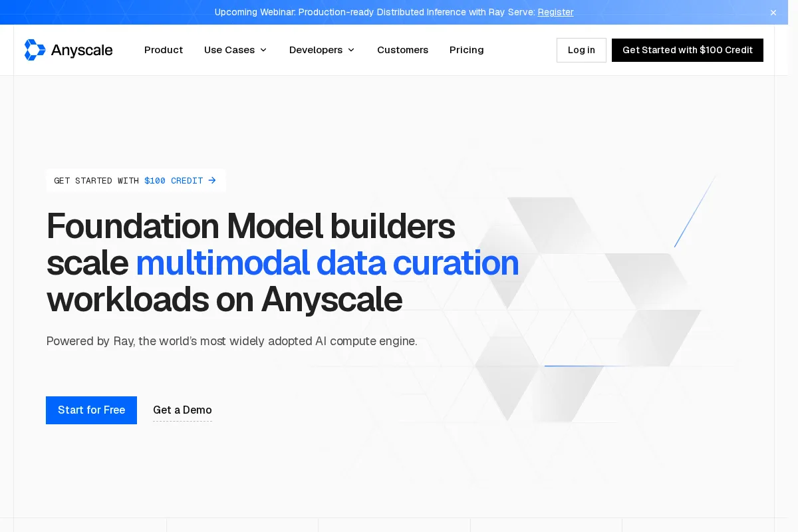The image size is (798, 532).
Task: Click the Log in button
Action: click(x=581, y=50)
